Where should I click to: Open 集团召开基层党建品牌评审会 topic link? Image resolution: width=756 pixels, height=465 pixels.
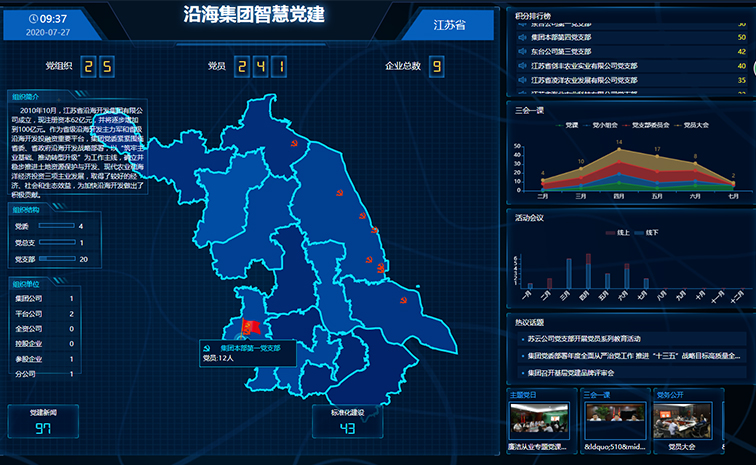point(584,372)
